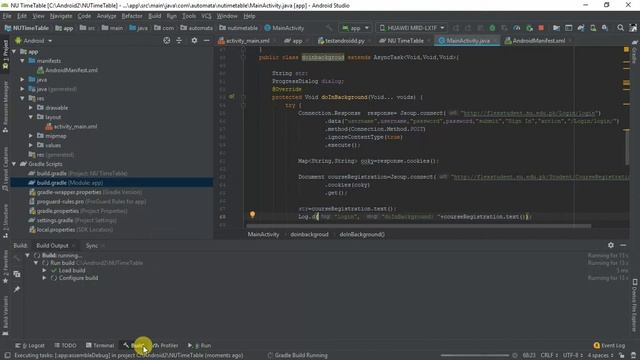This screenshot has height=360, width=640.
Task: Open the Android project view dropdown
Action: point(34,41)
